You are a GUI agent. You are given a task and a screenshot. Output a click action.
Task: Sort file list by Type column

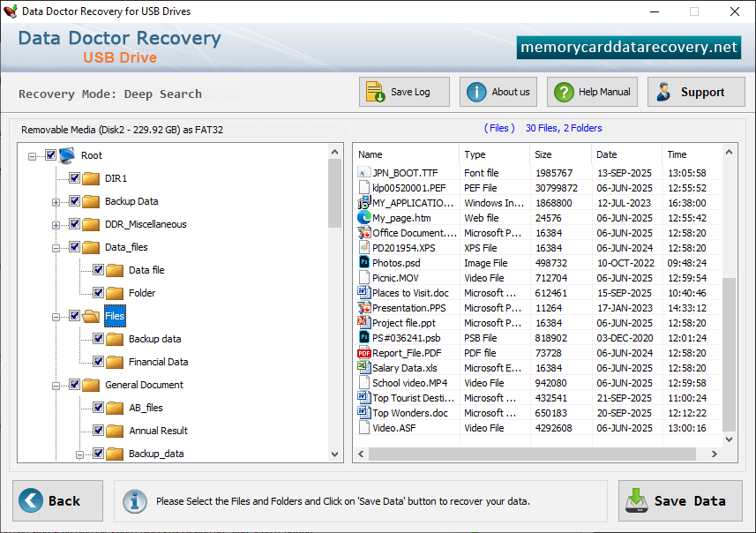pyautogui.click(x=495, y=154)
